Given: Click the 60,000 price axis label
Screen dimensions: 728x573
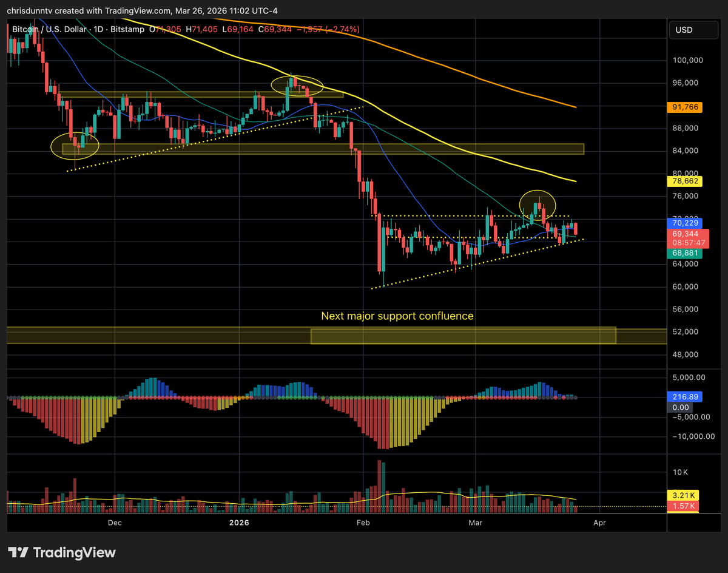Looking at the screenshot, I should pyautogui.click(x=686, y=286).
